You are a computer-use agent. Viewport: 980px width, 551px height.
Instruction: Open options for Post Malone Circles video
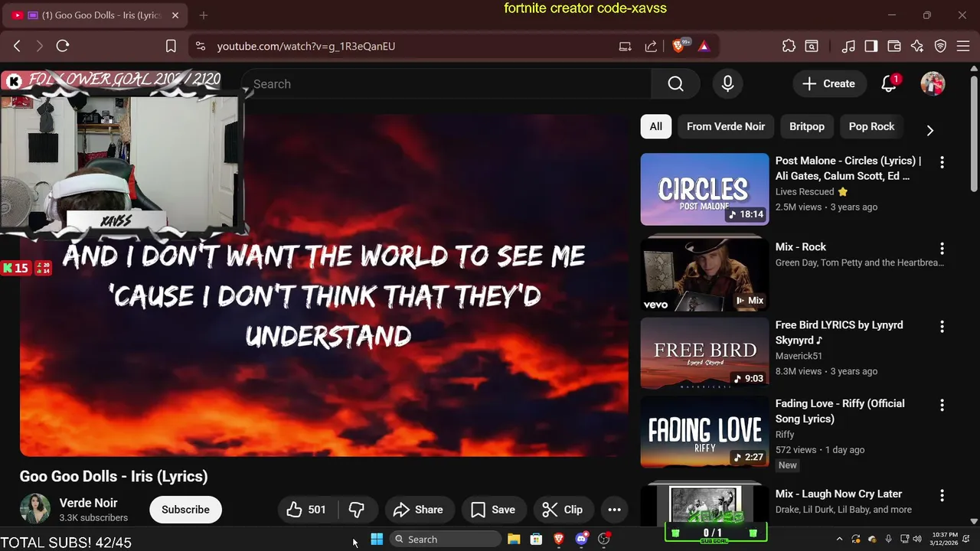(942, 162)
